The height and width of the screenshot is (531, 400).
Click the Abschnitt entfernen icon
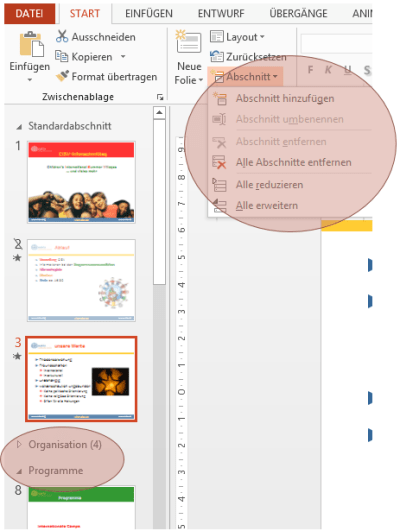pyautogui.click(x=219, y=142)
